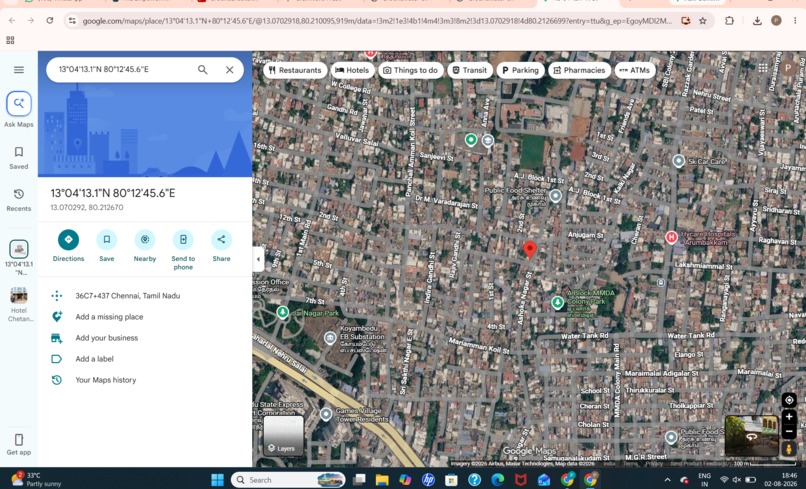Filter the map by Things to do
This screenshot has width=806, height=489.
(410, 70)
